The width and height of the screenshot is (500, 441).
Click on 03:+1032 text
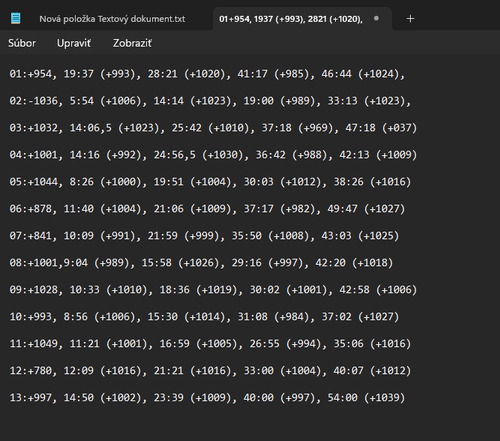(x=34, y=128)
